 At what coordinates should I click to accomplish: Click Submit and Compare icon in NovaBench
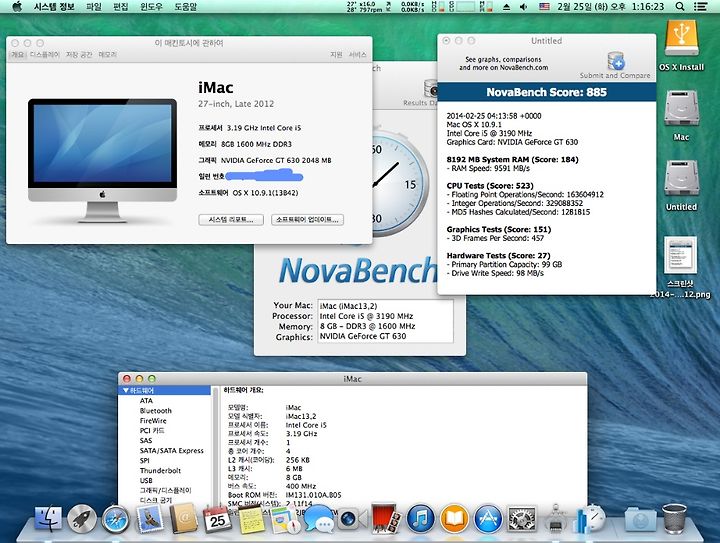pos(615,61)
